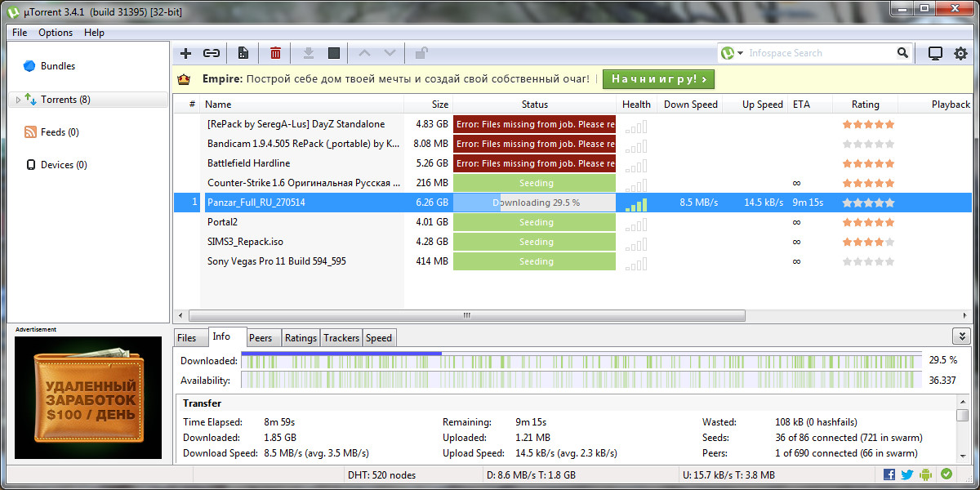This screenshot has height=490, width=980.
Task: Select DayZ Standalone torrent row
Action: pyautogui.click(x=572, y=124)
